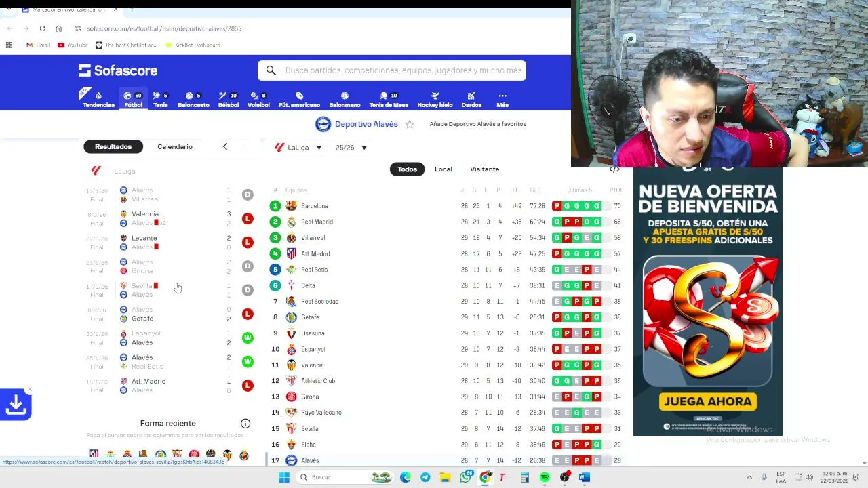Open Osasuna row in standings
Viewport: 868px width, 488px height.
[446, 333]
